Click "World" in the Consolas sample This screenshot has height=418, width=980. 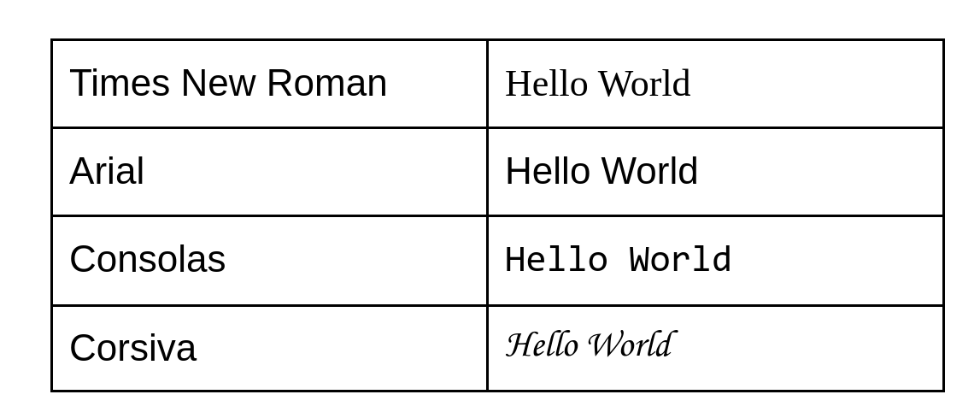680,261
